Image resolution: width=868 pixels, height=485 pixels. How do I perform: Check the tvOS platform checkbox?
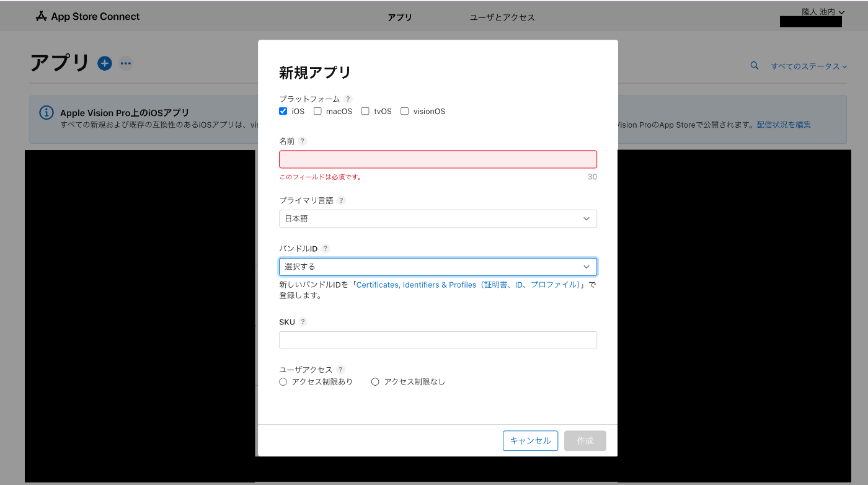pyautogui.click(x=365, y=111)
